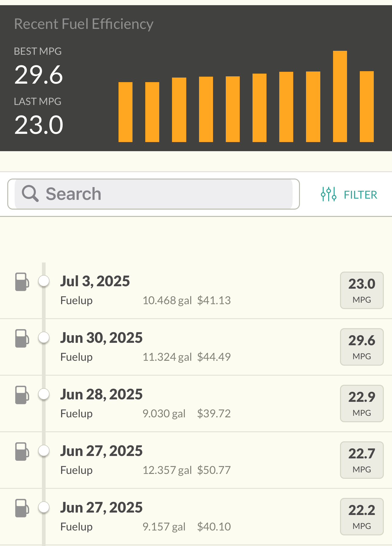Select the Jun 28 timeline circle marker
Viewport: 392px width, 546px height.
click(44, 394)
